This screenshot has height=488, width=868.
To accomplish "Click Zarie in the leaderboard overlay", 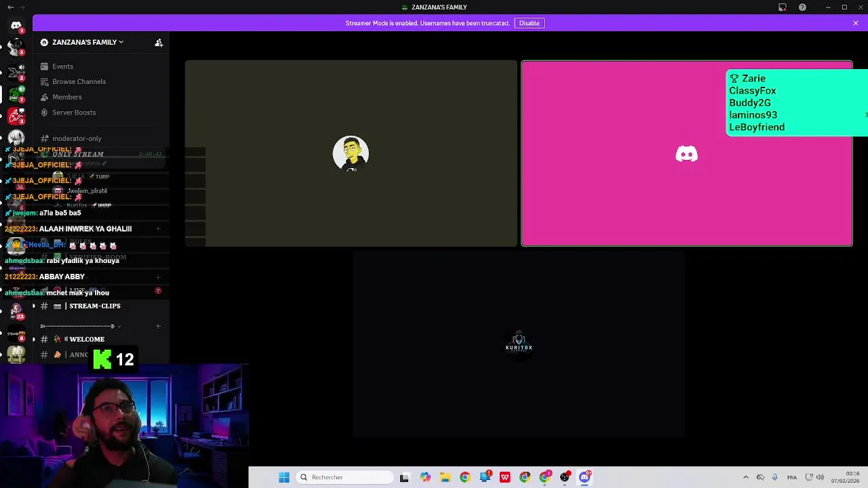I will point(753,79).
